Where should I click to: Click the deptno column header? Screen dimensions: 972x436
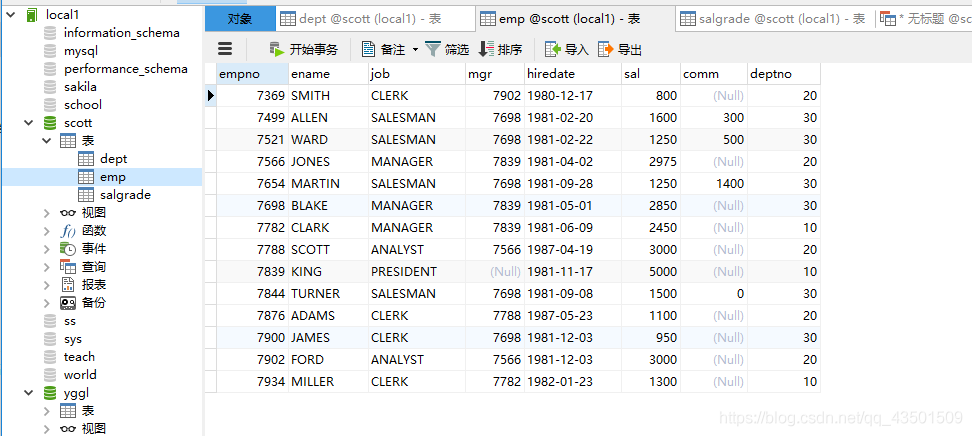point(784,74)
